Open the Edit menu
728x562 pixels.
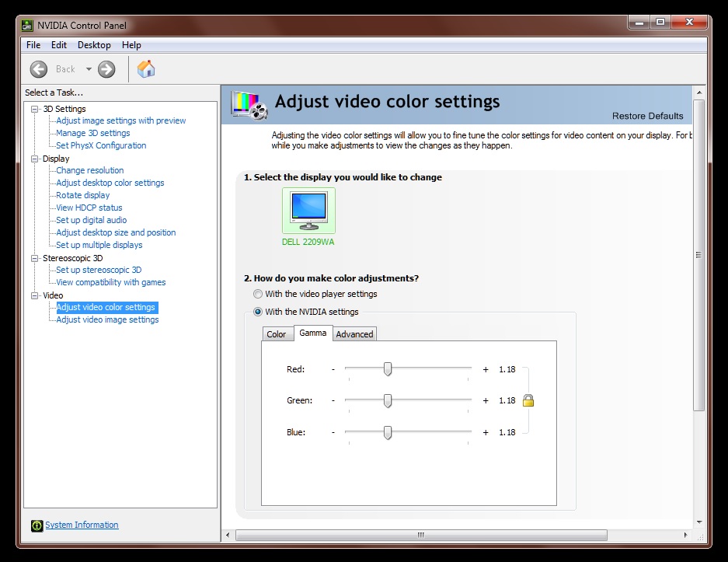coord(59,45)
